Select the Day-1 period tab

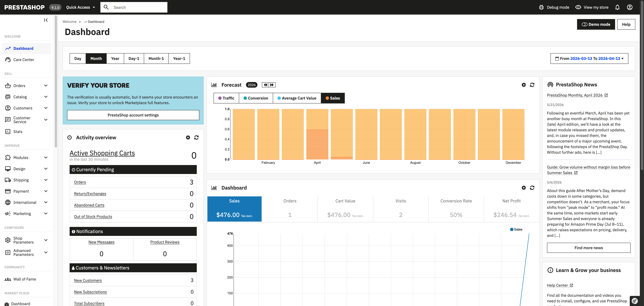[x=134, y=59]
